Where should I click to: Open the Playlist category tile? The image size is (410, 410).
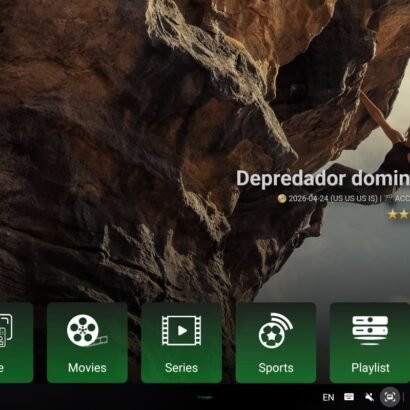(x=370, y=343)
